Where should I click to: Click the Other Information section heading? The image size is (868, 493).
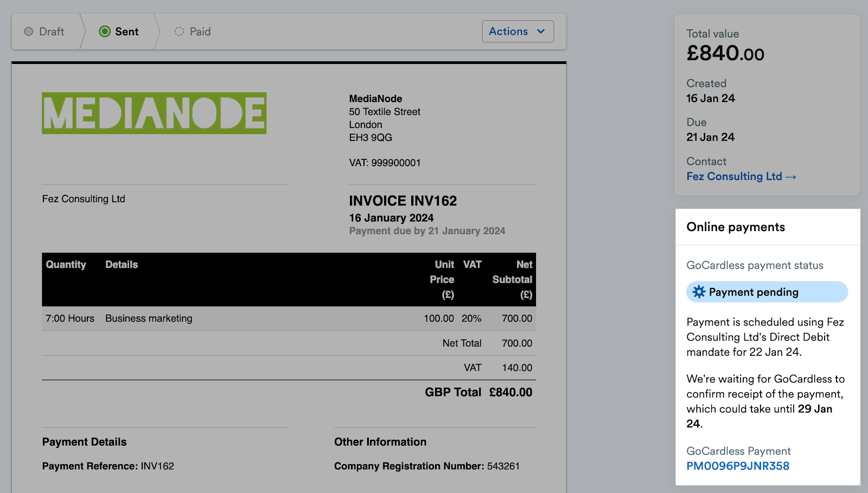pyautogui.click(x=380, y=442)
